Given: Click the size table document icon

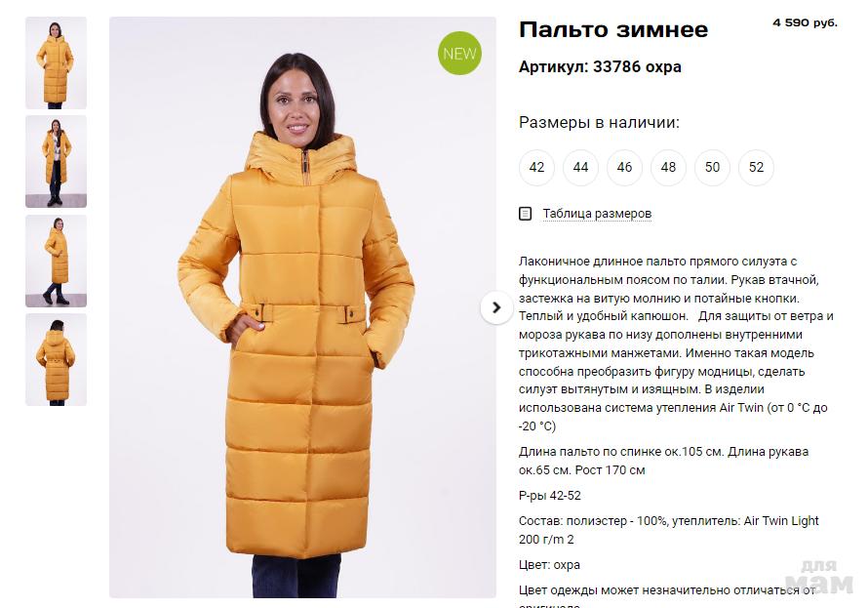Looking at the screenshot, I should 525,213.
